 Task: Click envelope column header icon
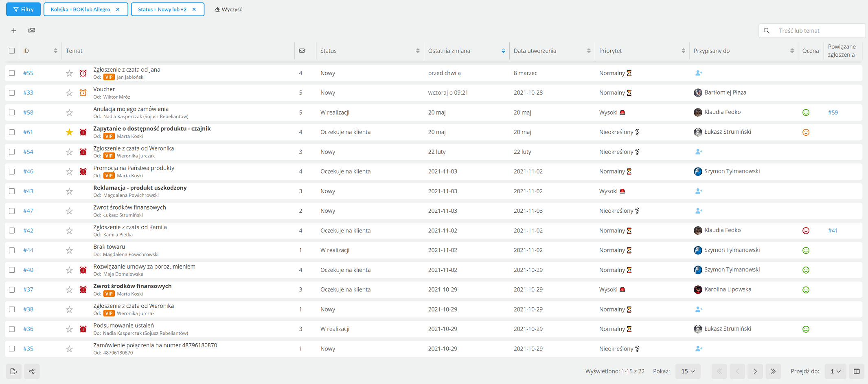pyautogui.click(x=302, y=51)
